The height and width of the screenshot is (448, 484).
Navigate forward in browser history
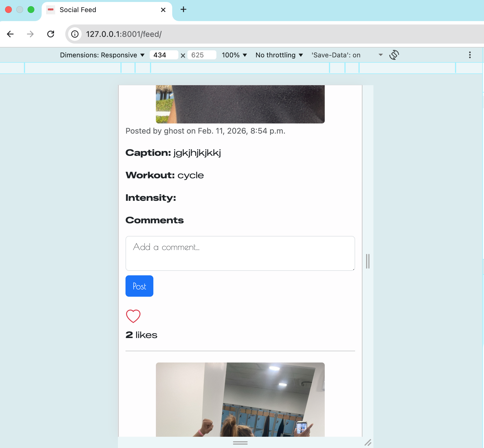coord(30,34)
